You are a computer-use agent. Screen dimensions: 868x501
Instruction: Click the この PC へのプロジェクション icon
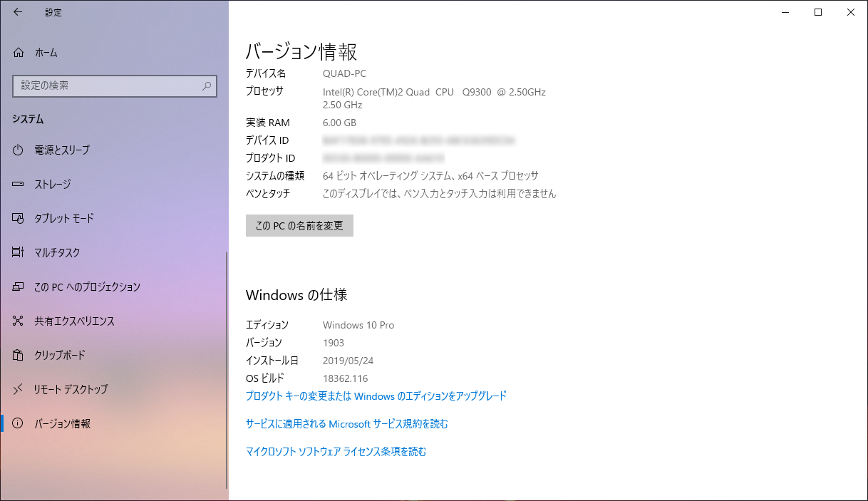tap(19, 287)
